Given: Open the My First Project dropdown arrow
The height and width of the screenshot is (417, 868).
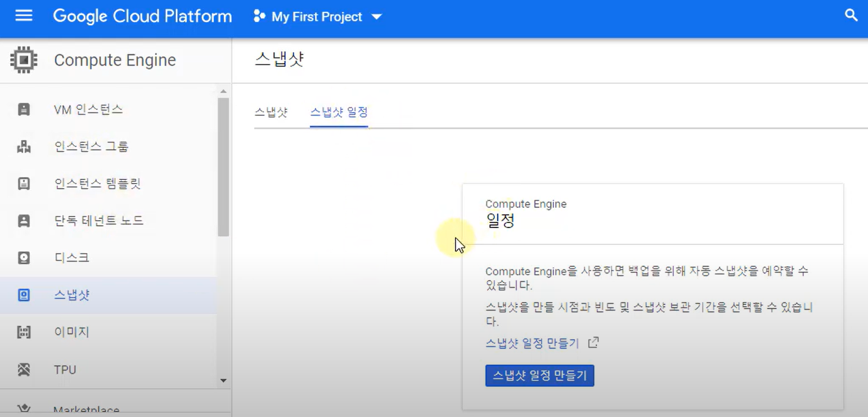Looking at the screenshot, I should click(377, 17).
